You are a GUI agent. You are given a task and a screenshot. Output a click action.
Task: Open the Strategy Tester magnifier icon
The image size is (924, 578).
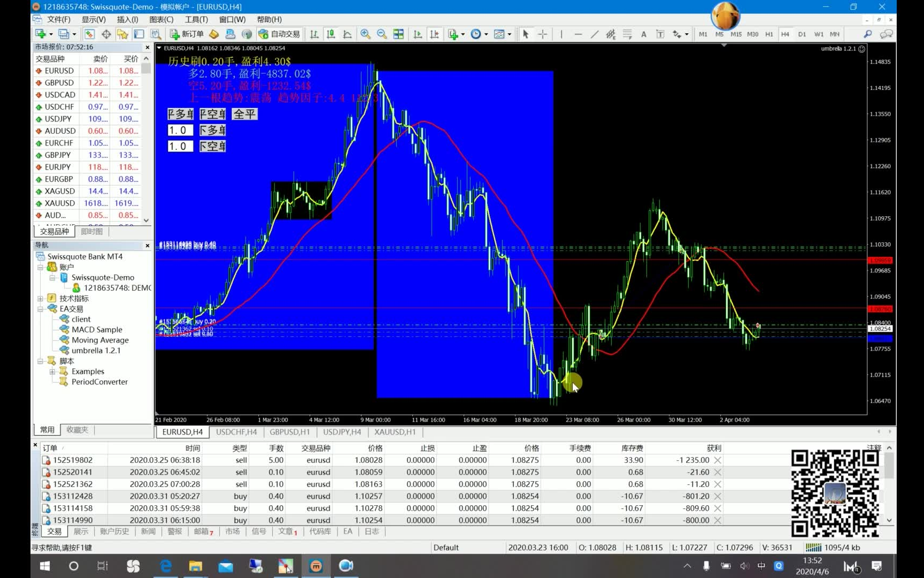pyautogui.click(x=156, y=34)
